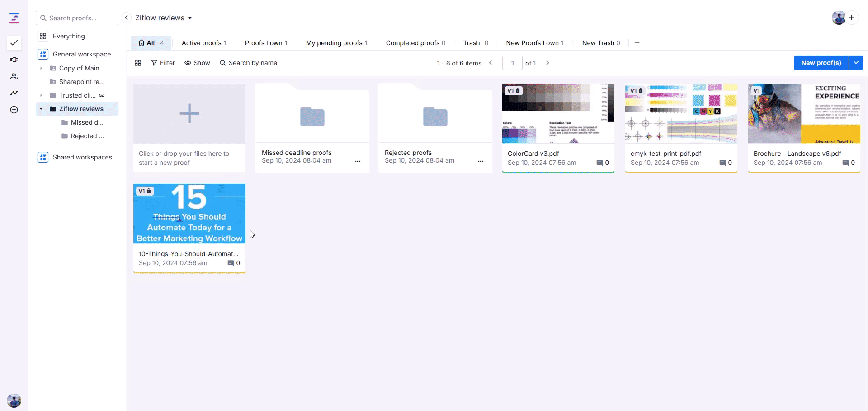Click the Ziflow logo icon

[14, 18]
